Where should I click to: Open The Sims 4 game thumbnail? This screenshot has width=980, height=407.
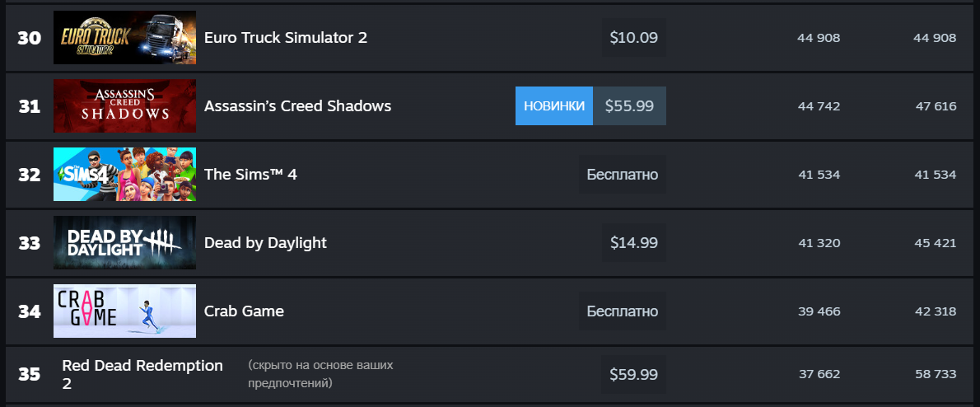[124, 175]
